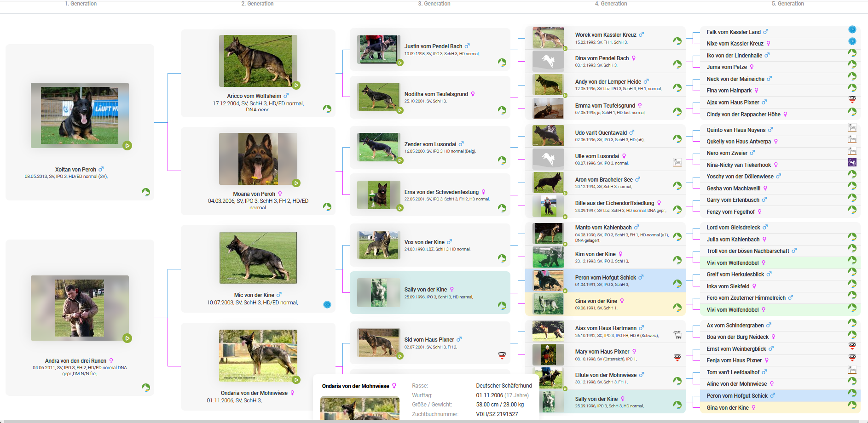Click ÖKV badge beside Ajax vom Haus Pixner
The height and width of the screenshot is (423, 868).
[x=852, y=100]
